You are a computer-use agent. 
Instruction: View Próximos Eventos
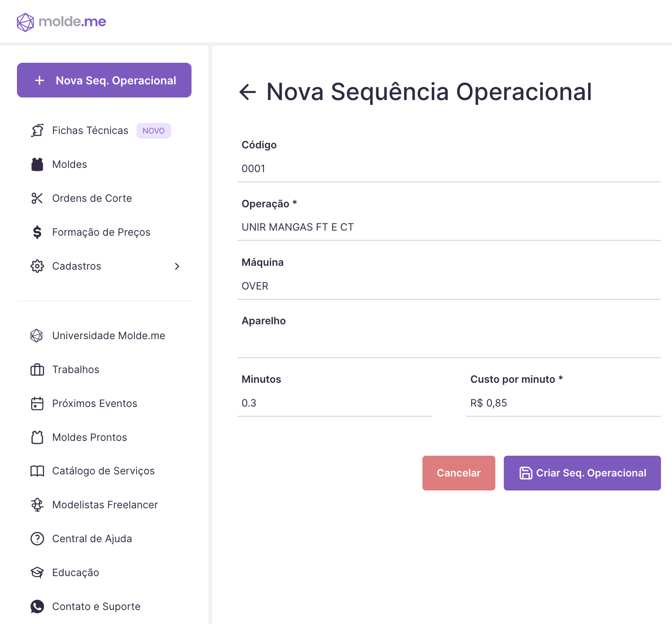(x=104, y=404)
